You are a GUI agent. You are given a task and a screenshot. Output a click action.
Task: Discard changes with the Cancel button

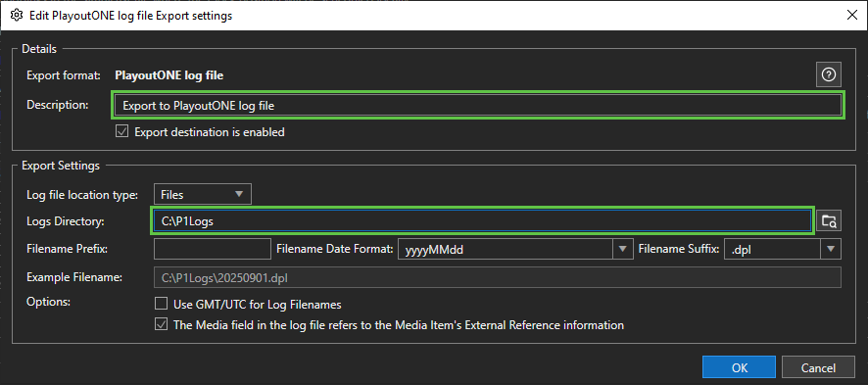point(818,367)
